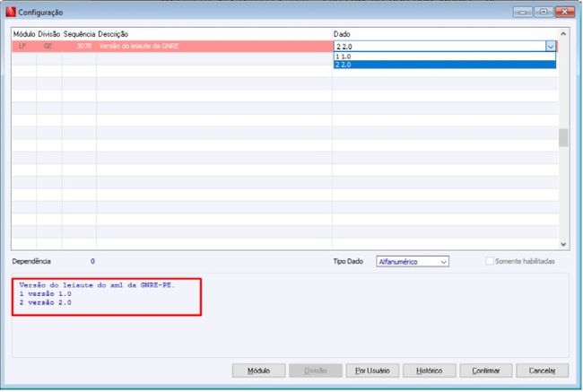Click the Módulo column header
Screen dimensions: 583x392
[24, 34]
